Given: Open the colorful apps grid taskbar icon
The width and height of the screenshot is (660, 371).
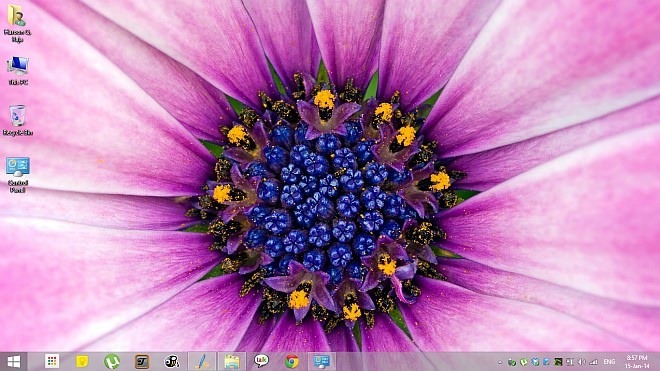Looking at the screenshot, I should coord(52,361).
